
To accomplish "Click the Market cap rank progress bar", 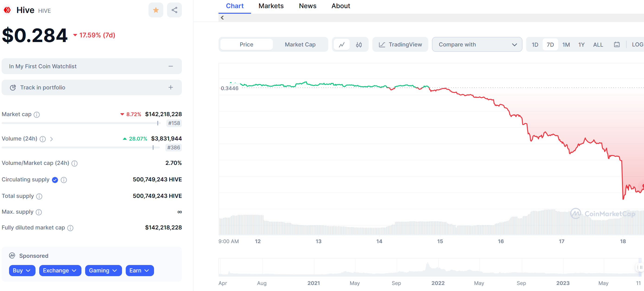I will pyautogui.click(x=81, y=123).
